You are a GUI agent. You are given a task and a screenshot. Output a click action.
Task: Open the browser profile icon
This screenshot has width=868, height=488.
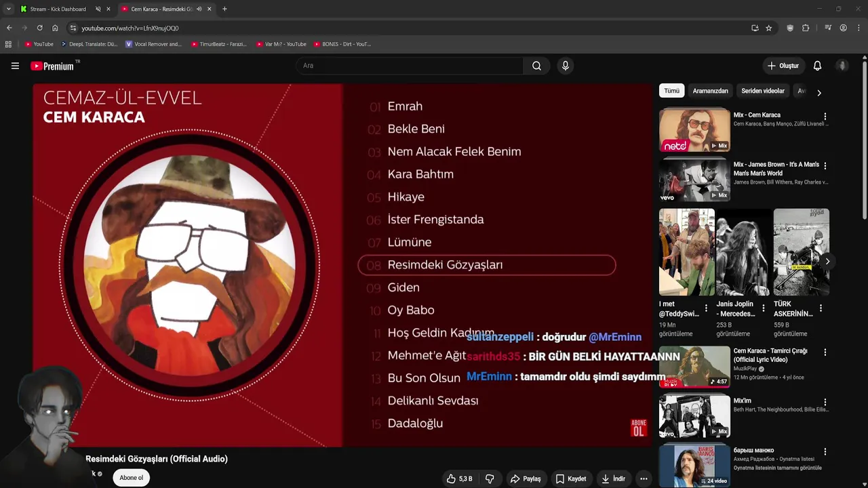pyautogui.click(x=843, y=28)
